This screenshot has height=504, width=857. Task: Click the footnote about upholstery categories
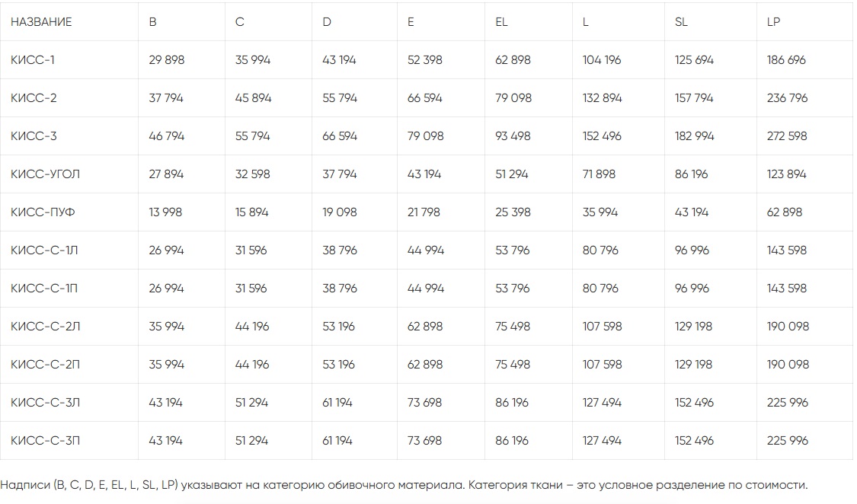pyautogui.click(x=404, y=485)
